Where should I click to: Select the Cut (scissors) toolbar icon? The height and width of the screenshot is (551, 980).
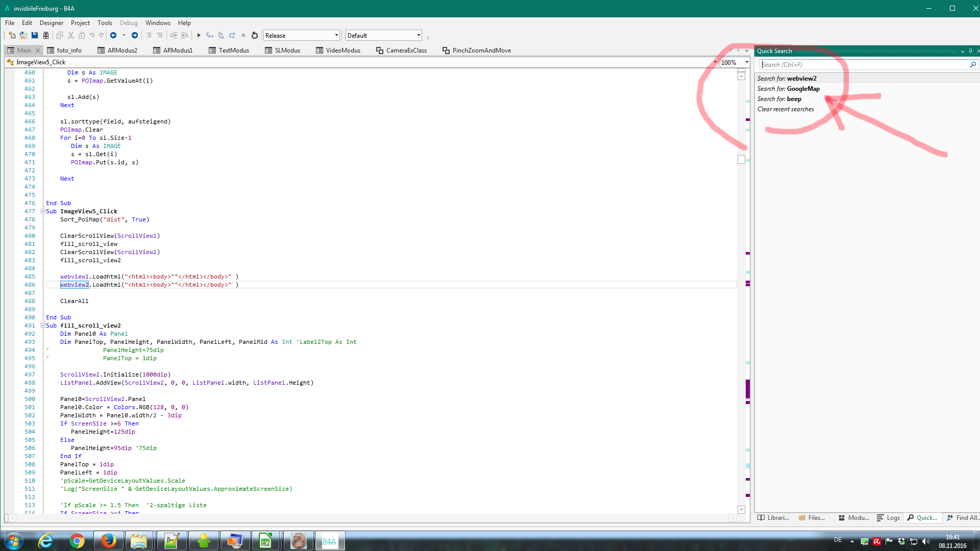click(70, 35)
